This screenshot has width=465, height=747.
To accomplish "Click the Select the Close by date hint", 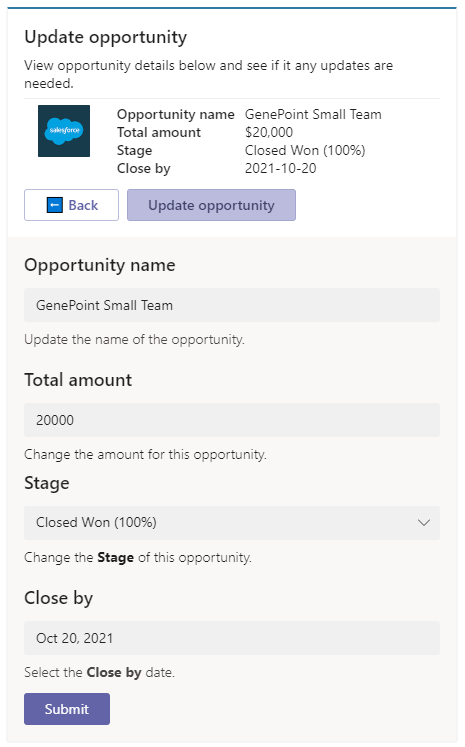I will point(100,672).
